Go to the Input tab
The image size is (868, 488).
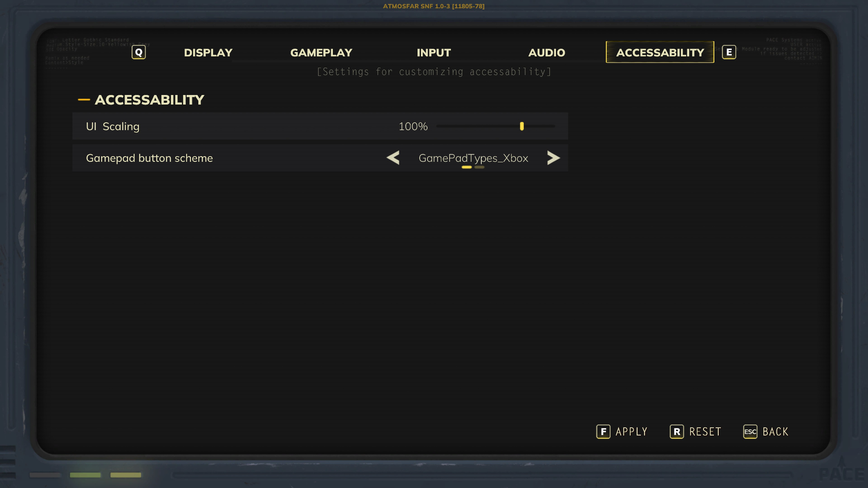(434, 52)
